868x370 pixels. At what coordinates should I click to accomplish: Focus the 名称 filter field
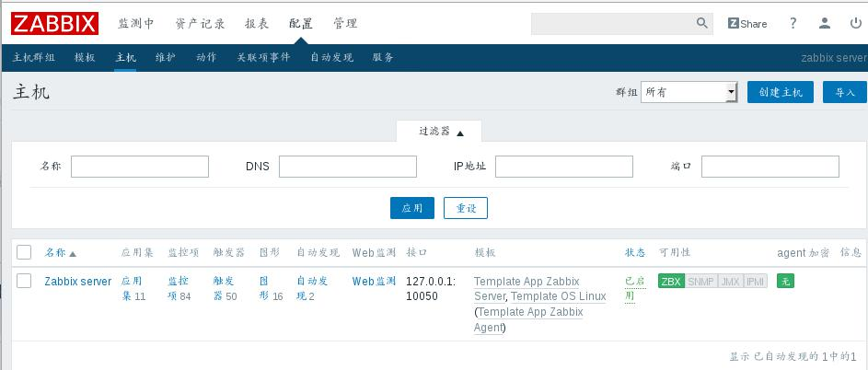tap(140, 167)
